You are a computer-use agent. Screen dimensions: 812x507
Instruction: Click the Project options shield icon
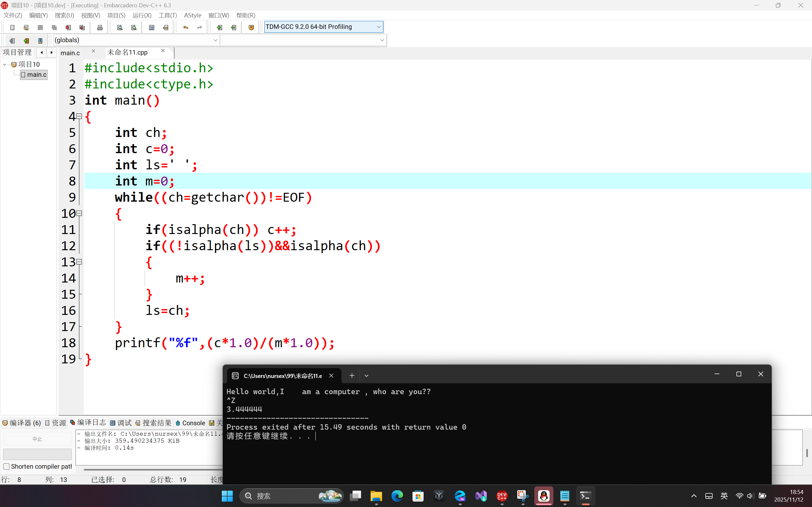(251, 28)
